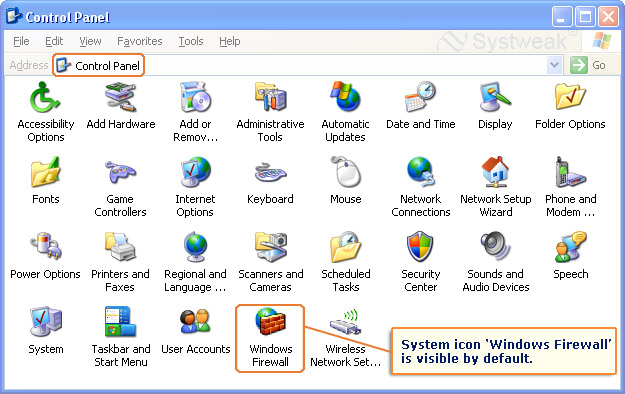625x394 pixels.
Task: Open User Accounts icon
Action: coord(195,321)
